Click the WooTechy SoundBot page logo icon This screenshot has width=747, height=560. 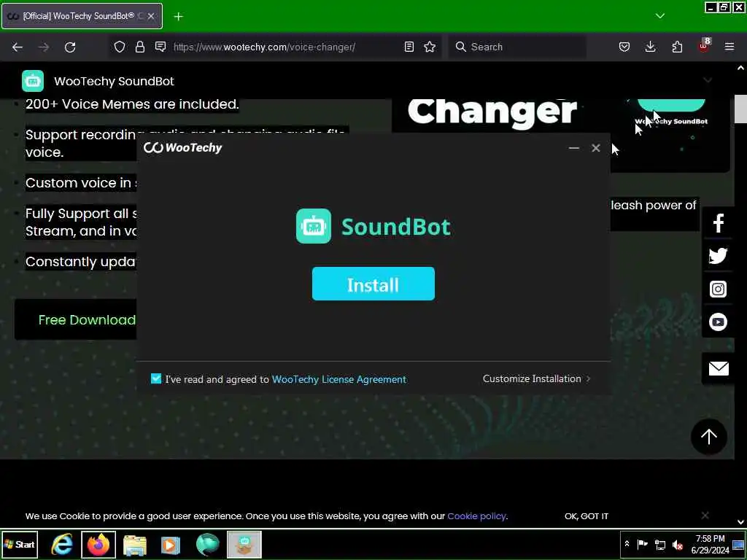33,81
